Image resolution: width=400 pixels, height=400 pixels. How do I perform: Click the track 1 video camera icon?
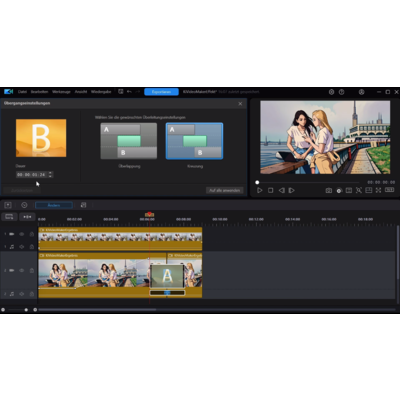pos(12,234)
